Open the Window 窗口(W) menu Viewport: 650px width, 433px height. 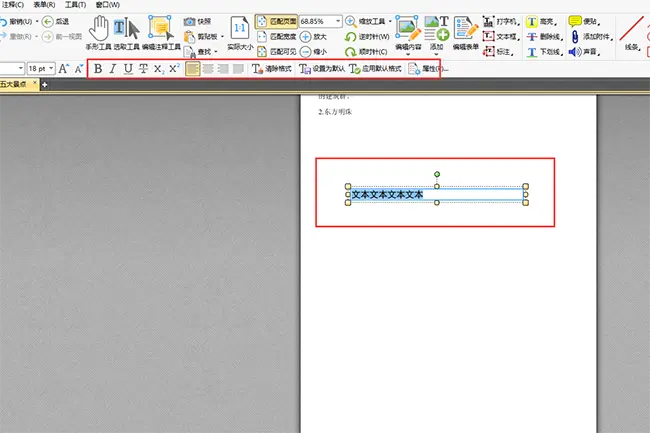108,5
